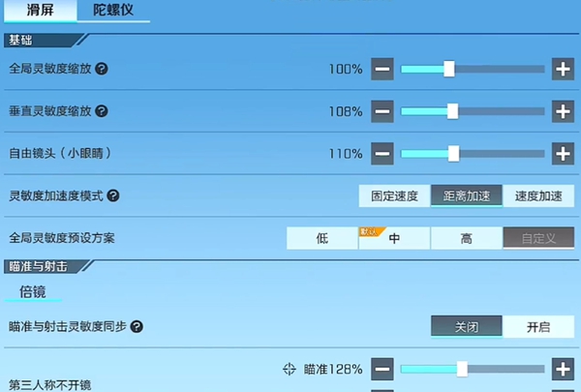Increase 全局灵敏度缩放 with plus button

click(x=563, y=69)
